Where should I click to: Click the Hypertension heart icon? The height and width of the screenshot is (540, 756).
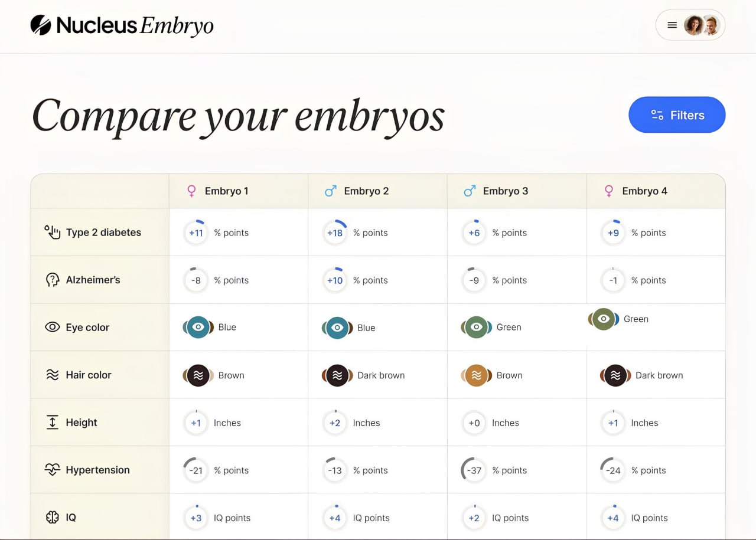[53, 470]
